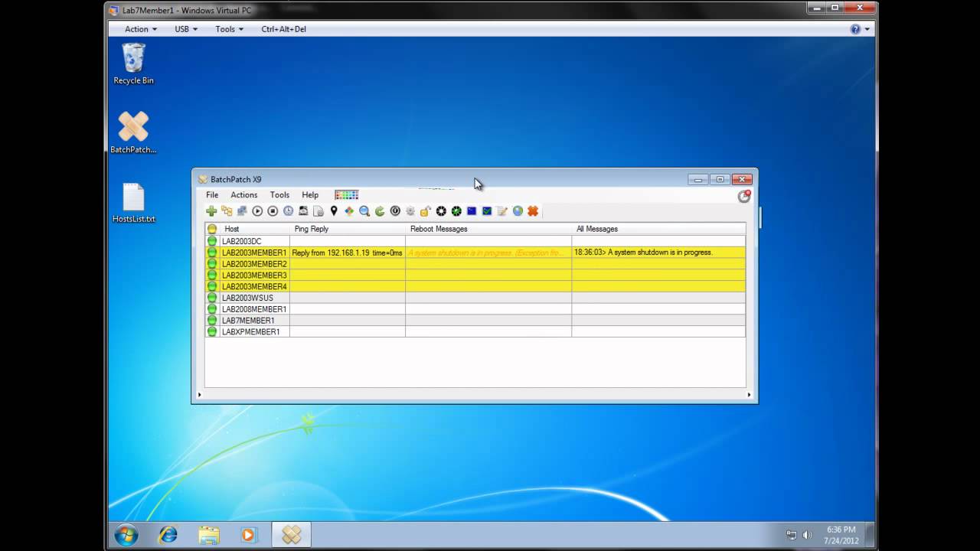Open the Help menu in BatchPatch
The image size is (980, 551).
pos(310,195)
